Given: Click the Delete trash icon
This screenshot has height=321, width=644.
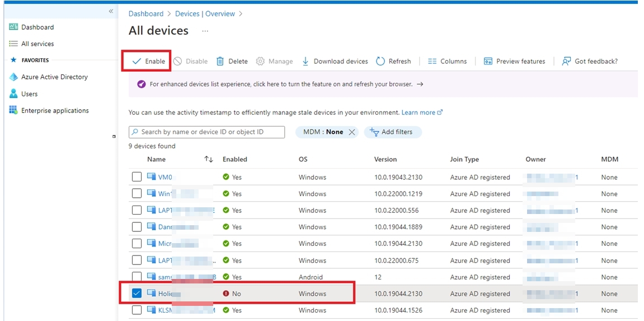Looking at the screenshot, I should tap(220, 61).
